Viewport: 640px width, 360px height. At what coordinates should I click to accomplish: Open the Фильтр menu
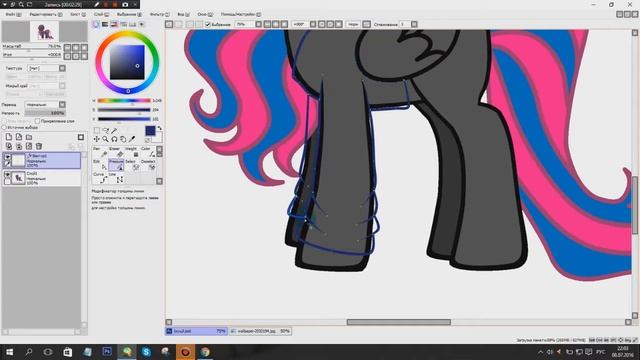[x=160, y=14]
